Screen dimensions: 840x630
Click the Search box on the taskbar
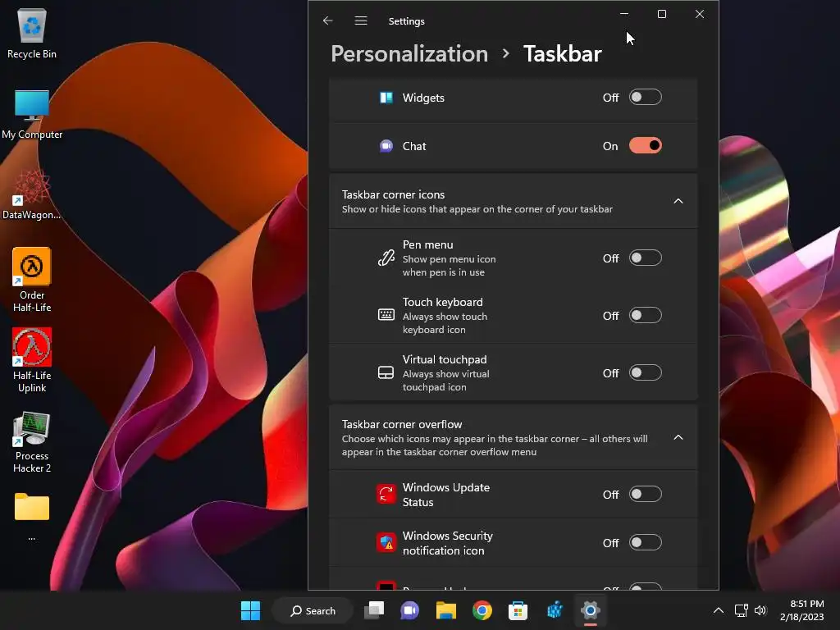click(x=313, y=610)
